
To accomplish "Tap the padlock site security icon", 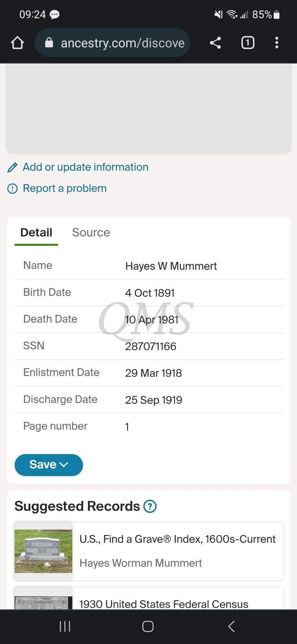I will click(x=49, y=42).
